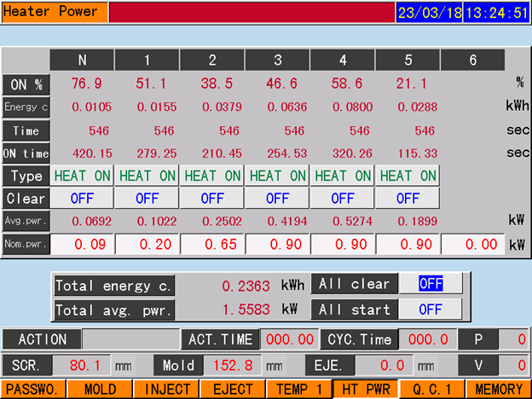The image size is (532, 399).
Task: Open the MEMORY tab
Action: point(499,390)
